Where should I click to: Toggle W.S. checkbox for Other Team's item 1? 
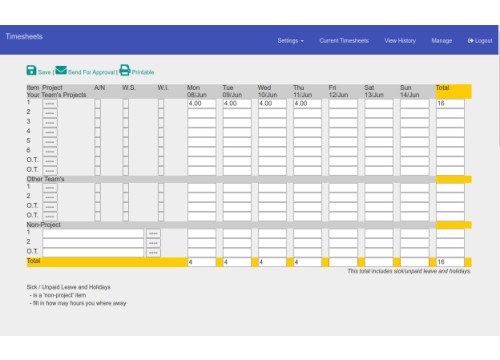coord(126,188)
